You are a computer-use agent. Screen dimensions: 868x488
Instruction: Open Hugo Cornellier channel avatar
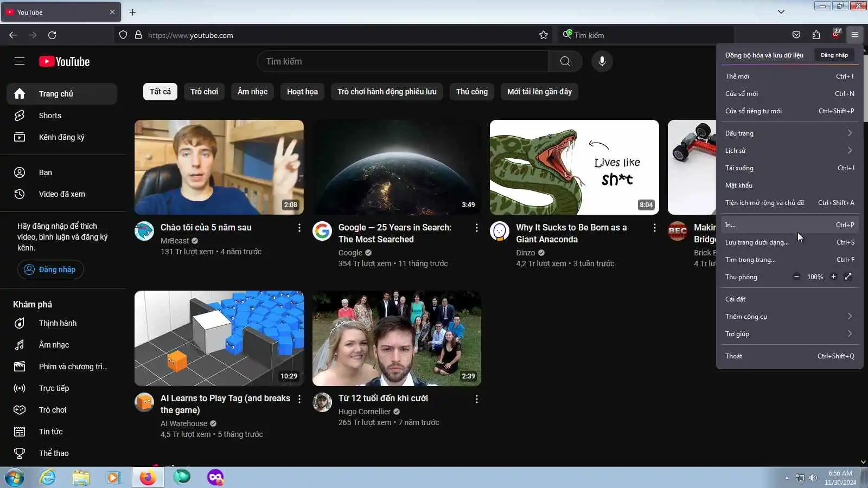coord(322,402)
